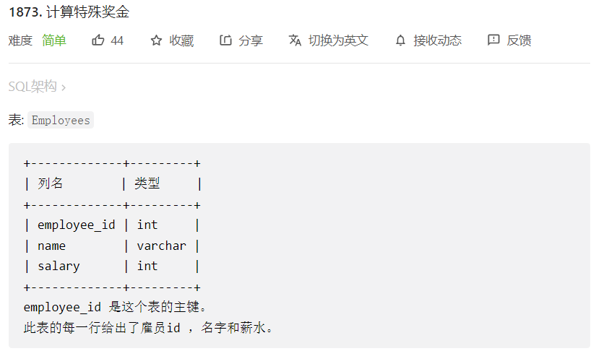
Task: Open the 分享 share option
Action: pos(251,40)
